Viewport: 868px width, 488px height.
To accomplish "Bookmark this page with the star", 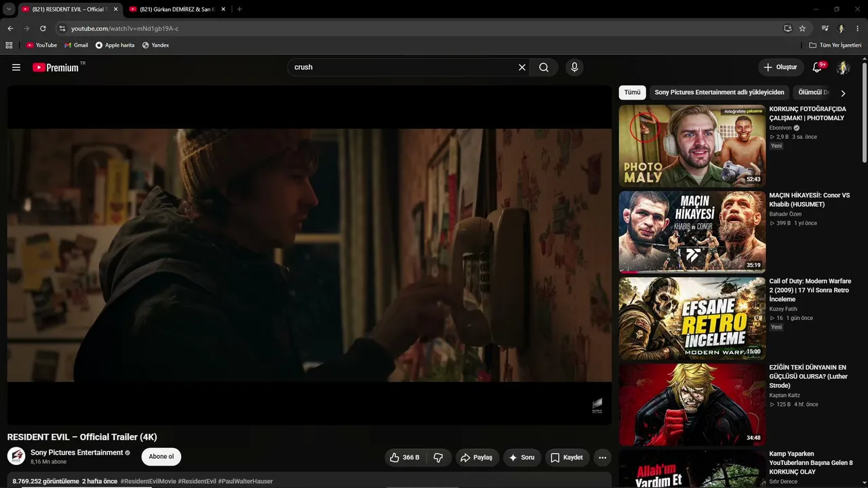I will pyautogui.click(x=802, y=28).
